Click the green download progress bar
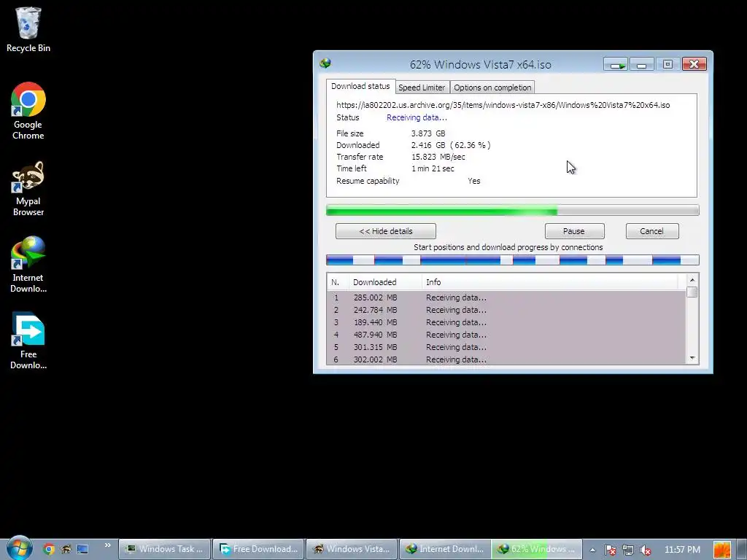The image size is (747, 560). [513, 210]
